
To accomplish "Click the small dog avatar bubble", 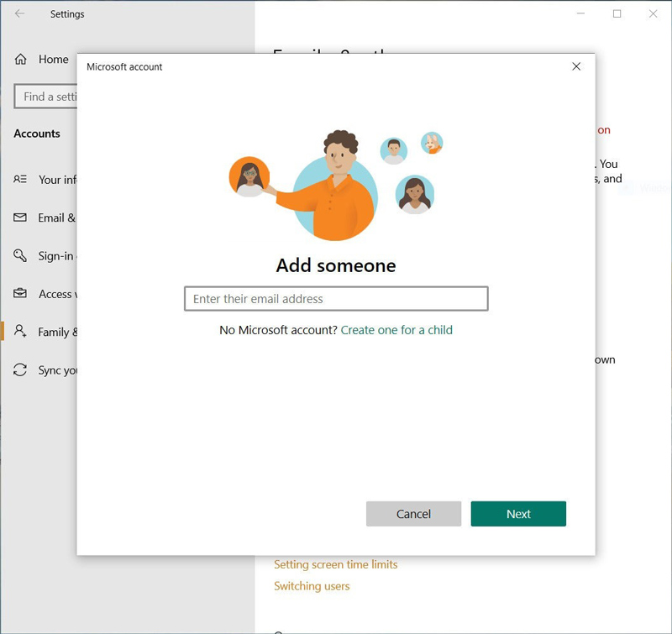I will pos(431,143).
